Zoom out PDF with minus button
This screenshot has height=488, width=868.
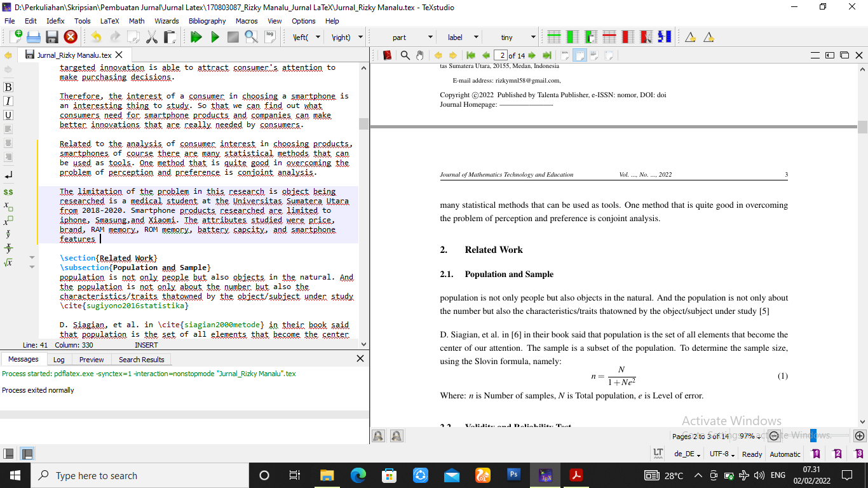tap(774, 436)
